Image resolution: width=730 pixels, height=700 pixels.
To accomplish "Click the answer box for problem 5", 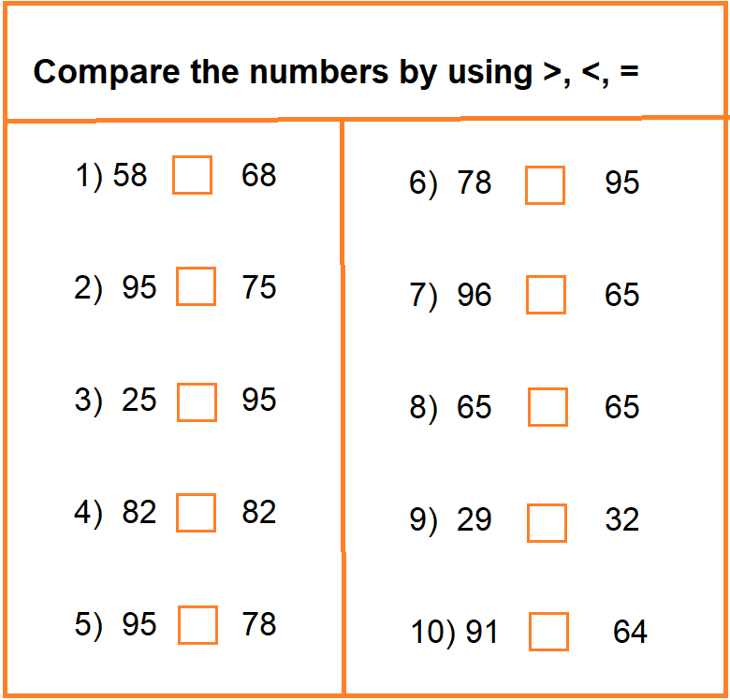I will (x=197, y=625).
